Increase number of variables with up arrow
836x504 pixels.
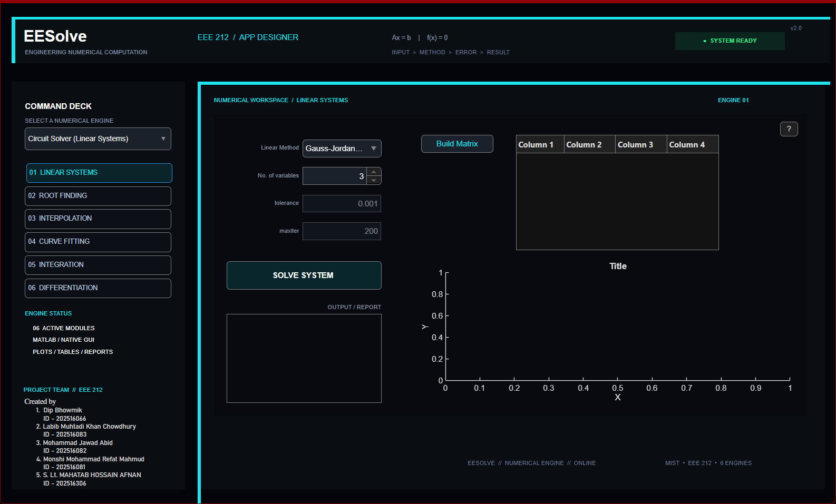pos(374,172)
